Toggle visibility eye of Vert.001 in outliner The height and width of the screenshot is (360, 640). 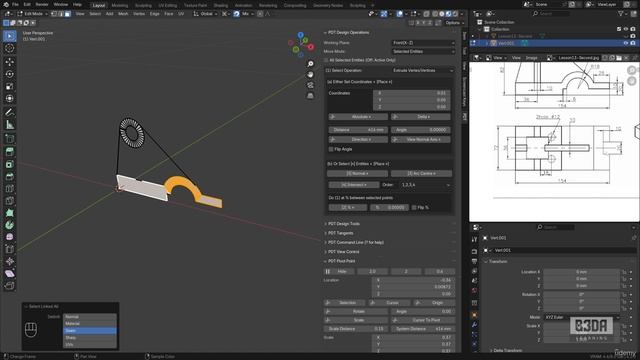[x=625, y=43]
